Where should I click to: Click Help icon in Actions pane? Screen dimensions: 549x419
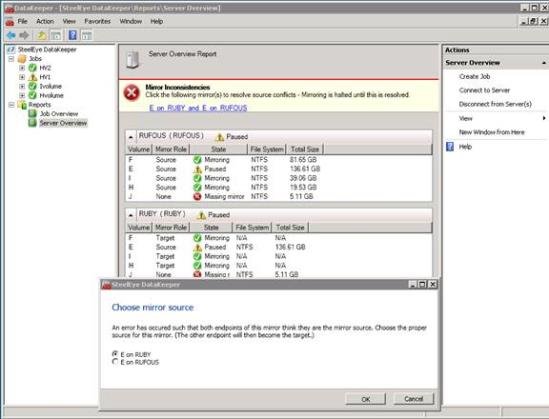[x=450, y=147]
